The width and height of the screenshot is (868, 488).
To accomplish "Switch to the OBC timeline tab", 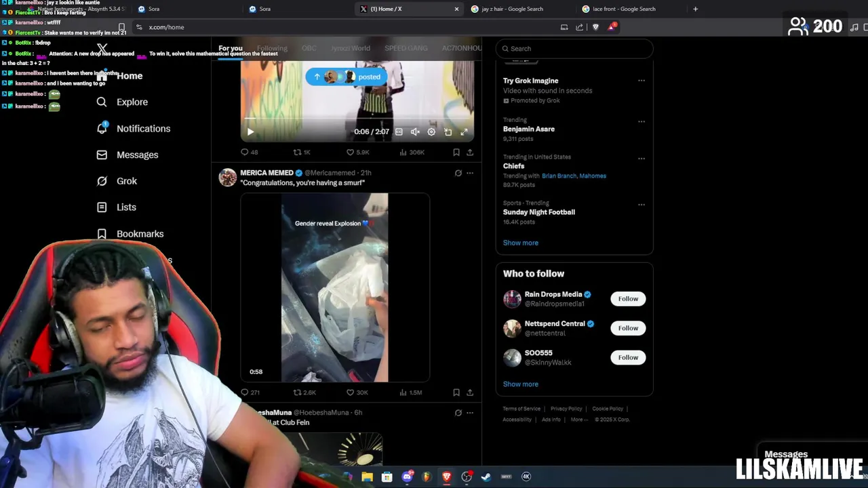I will coord(309,48).
